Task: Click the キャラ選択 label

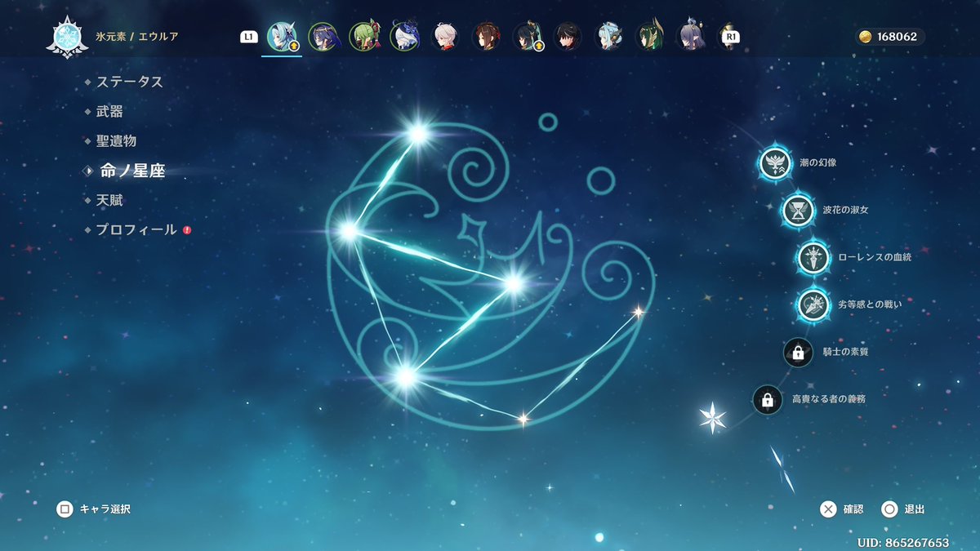Action: (105, 509)
